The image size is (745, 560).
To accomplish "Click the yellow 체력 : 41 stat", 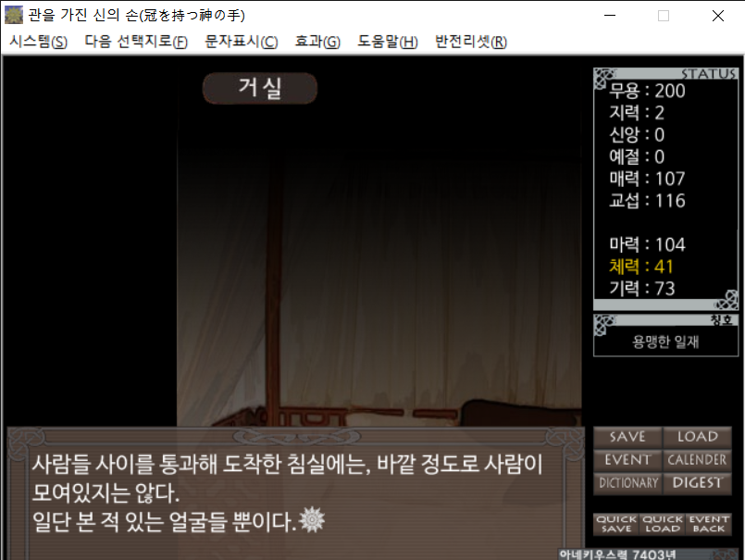I will pos(641,267).
